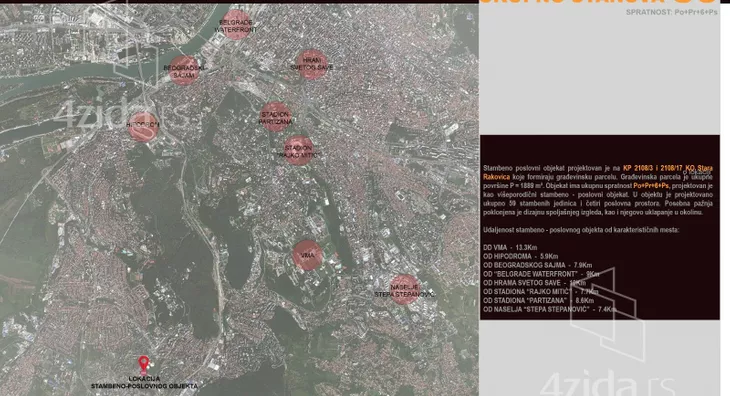This screenshot has width=730, height=396.
Task: Click the "SPRATNOST: Po+Pr+6+Ps" text
Action: (672, 12)
